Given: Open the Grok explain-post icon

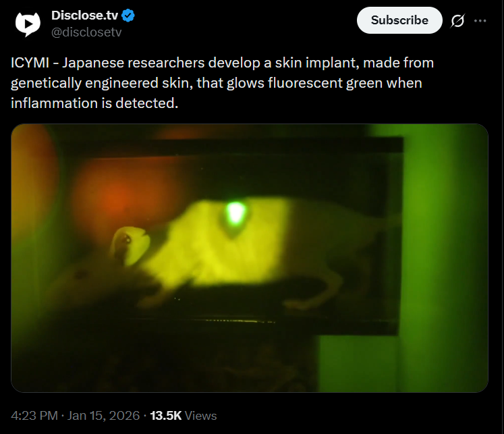Looking at the screenshot, I should (x=457, y=21).
